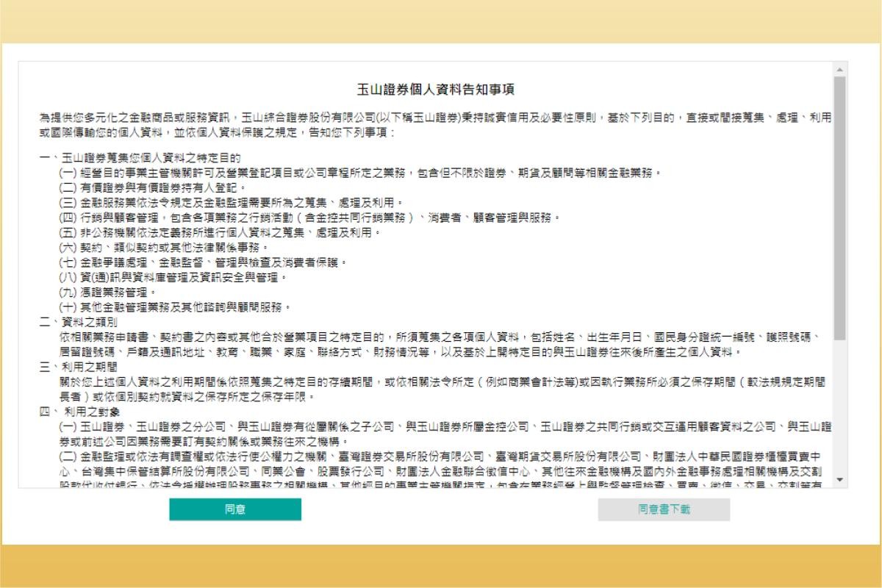
Task: Click the scrollbar down arrow
Action: 839,481
